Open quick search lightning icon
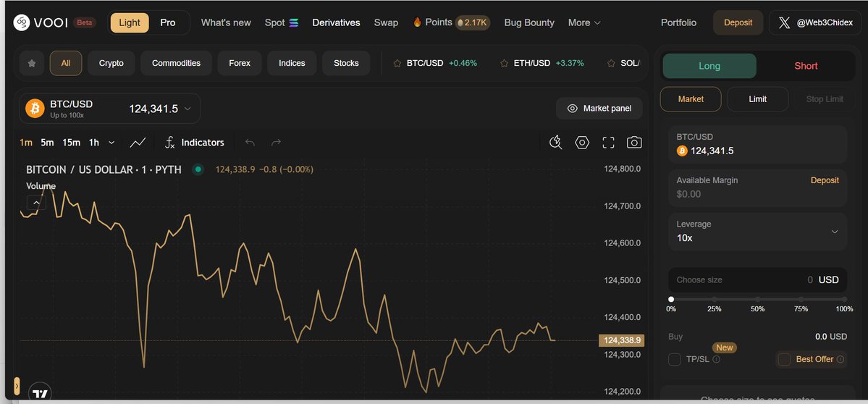 (555, 143)
